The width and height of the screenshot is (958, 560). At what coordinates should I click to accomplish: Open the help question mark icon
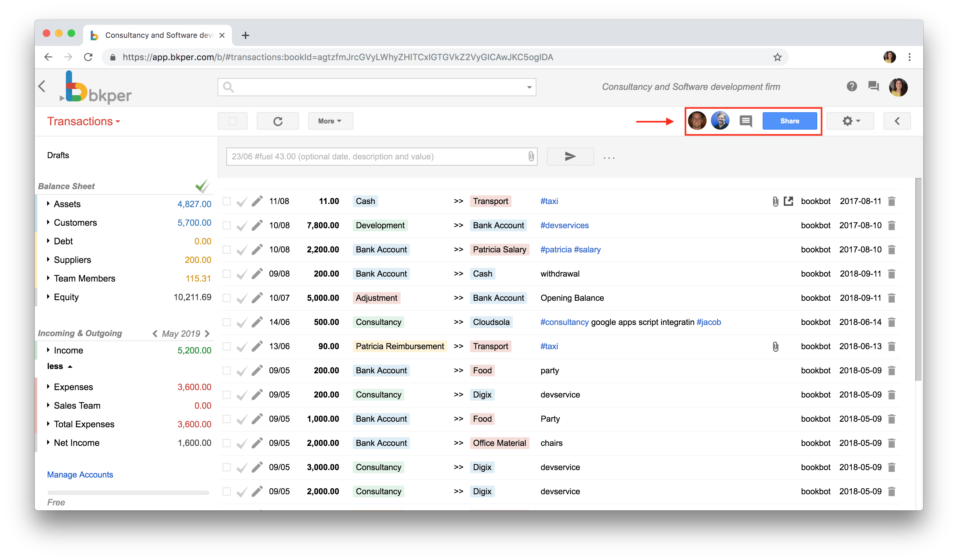tap(852, 87)
